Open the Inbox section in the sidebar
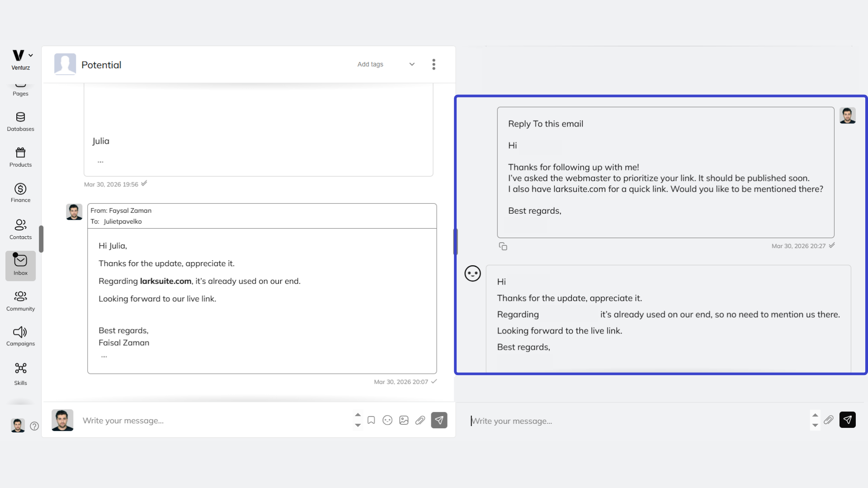The image size is (868, 488). click(20, 266)
